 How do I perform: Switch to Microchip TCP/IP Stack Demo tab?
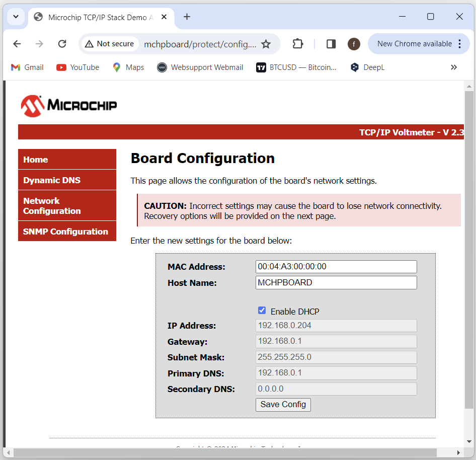(x=101, y=17)
